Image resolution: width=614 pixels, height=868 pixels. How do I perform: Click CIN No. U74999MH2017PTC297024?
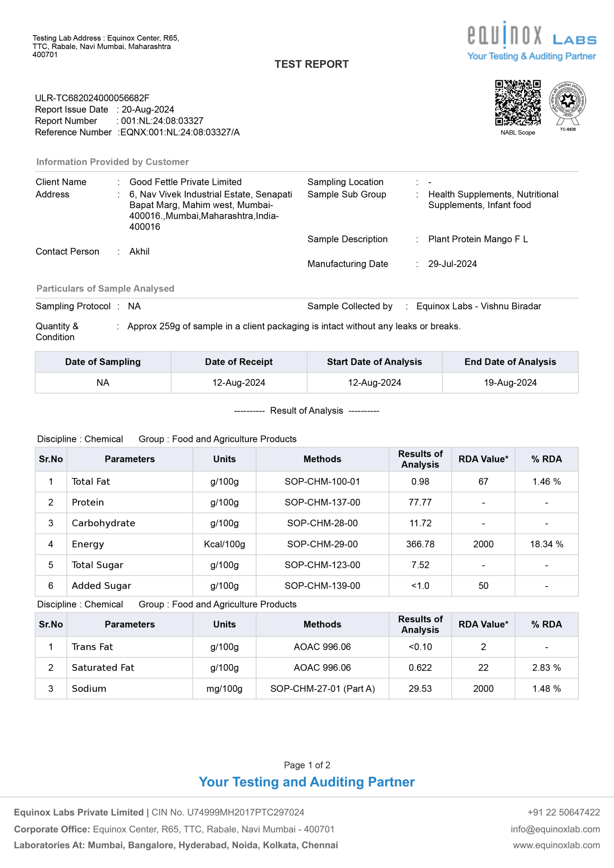point(228,812)
